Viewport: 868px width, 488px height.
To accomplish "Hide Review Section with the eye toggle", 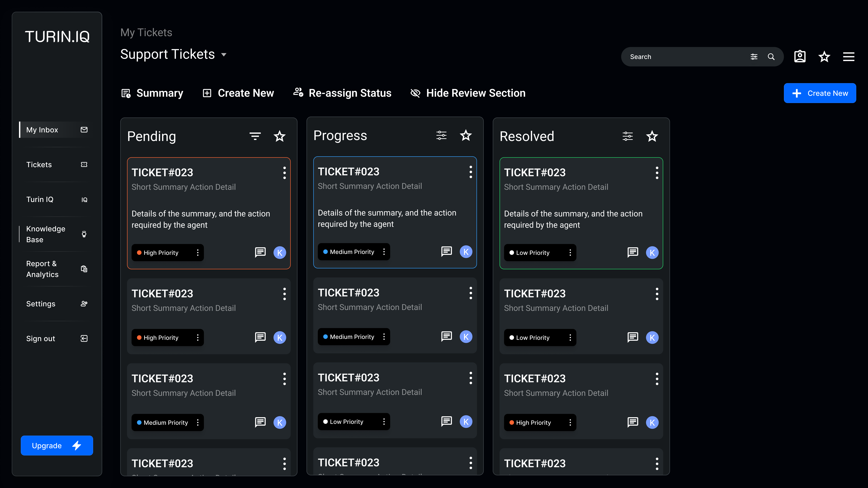I will tap(415, 93).
